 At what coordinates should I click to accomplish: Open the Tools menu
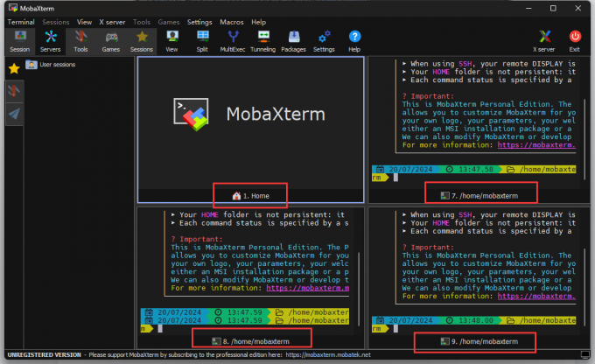(142, 22)
